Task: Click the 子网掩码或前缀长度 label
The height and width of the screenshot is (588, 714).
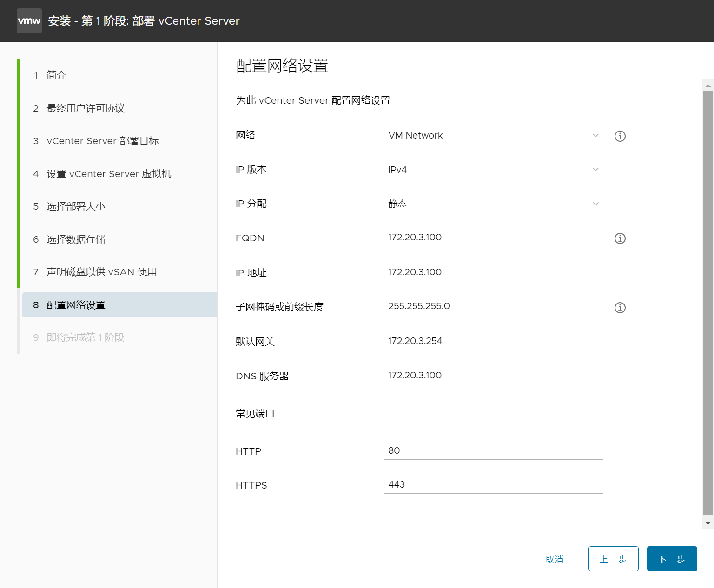Action: [x=279, y=307]
